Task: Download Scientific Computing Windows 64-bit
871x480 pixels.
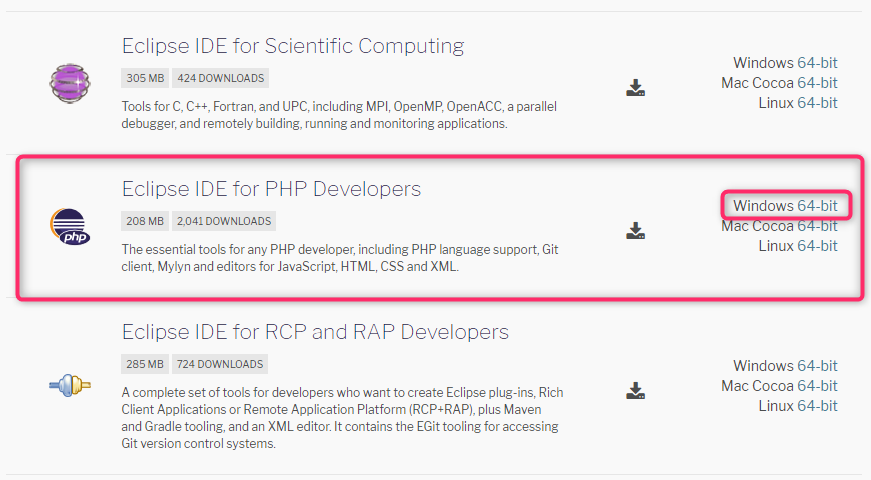Action: tap(817, 63)
